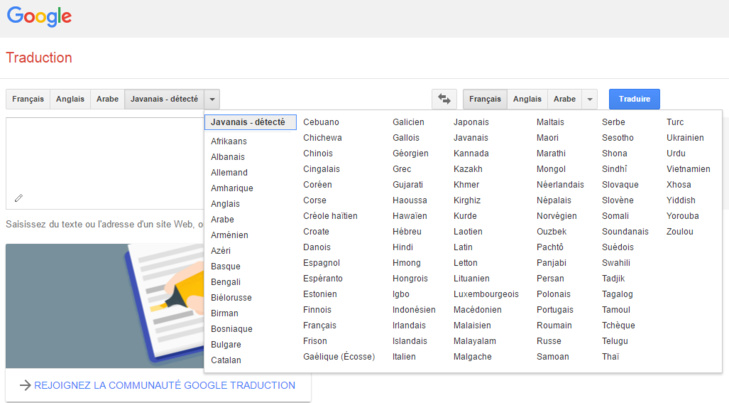Select target tab Français
The height and width of the screenshot is (403, 729).
coord(485,99)
